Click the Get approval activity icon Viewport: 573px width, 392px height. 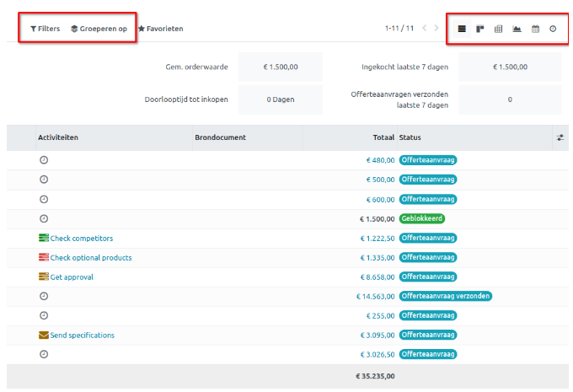click(44, 277)
